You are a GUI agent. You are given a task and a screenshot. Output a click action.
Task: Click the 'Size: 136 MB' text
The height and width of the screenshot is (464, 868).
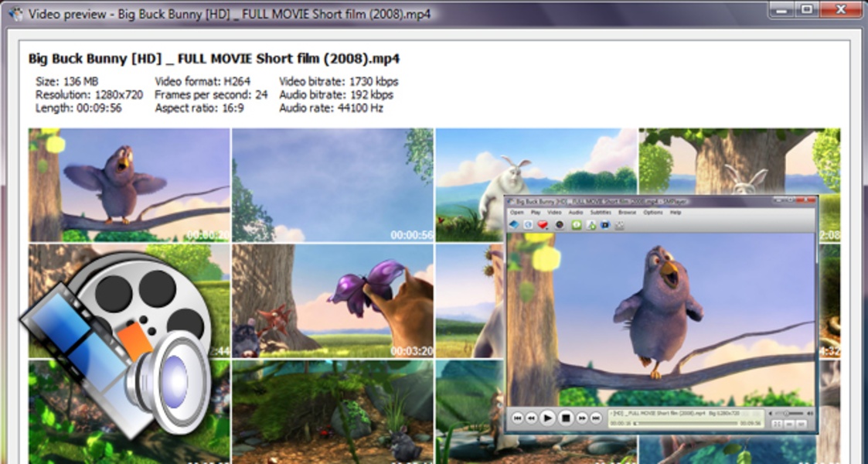click(66, 81)
